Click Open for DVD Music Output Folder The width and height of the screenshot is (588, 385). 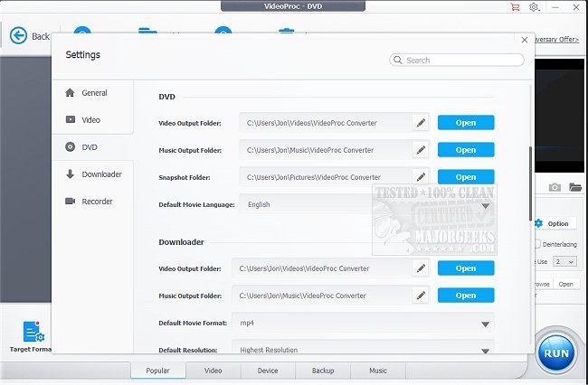[x=466, y=150]
